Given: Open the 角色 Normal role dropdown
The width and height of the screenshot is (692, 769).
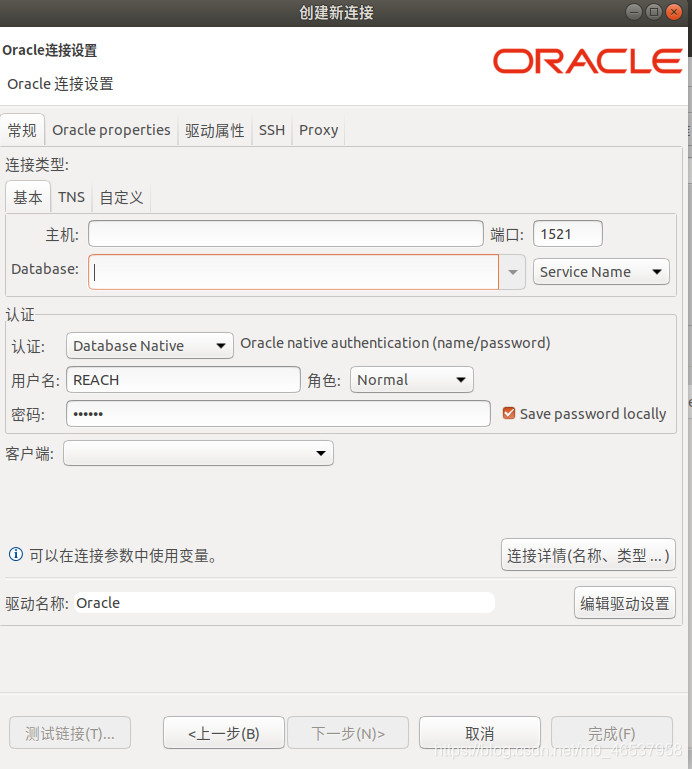Looking at the screenshot, I should 411,380.
